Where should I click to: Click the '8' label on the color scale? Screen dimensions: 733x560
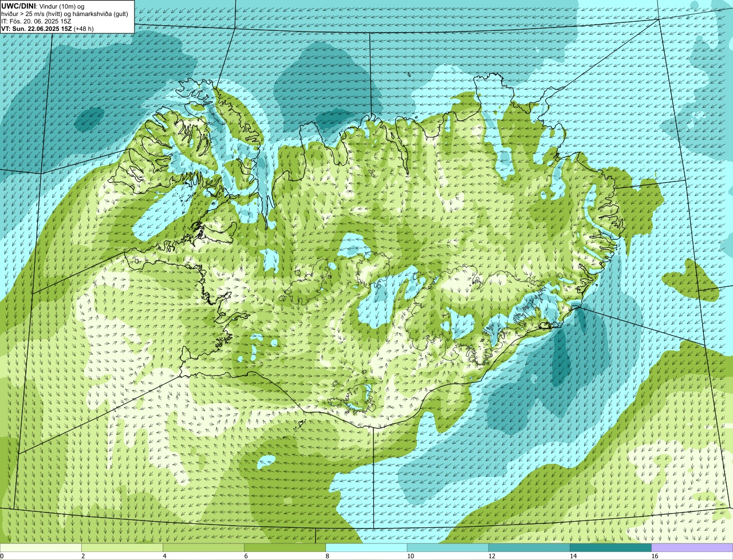point(328,556)
